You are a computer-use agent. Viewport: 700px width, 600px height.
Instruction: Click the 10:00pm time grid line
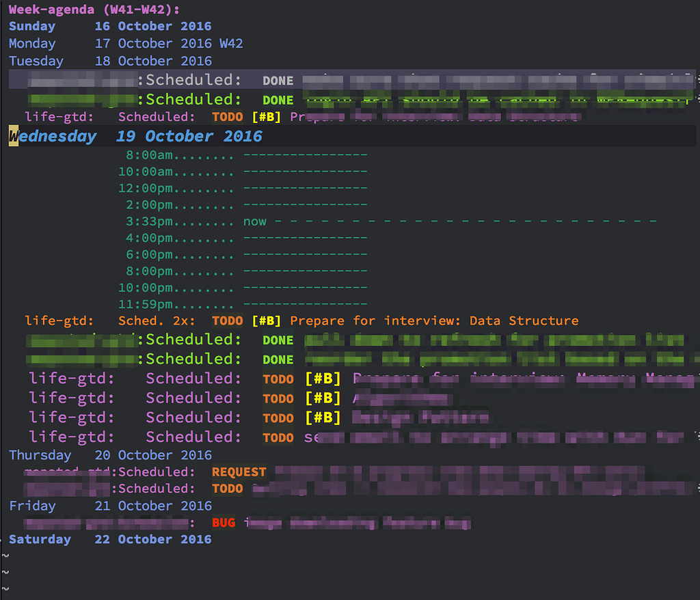243,288
